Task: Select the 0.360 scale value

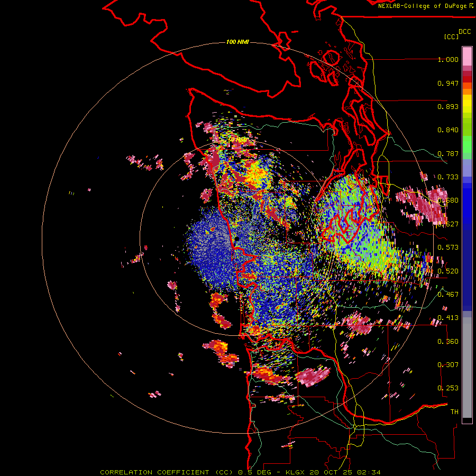Action: click(x=448, y=342)
